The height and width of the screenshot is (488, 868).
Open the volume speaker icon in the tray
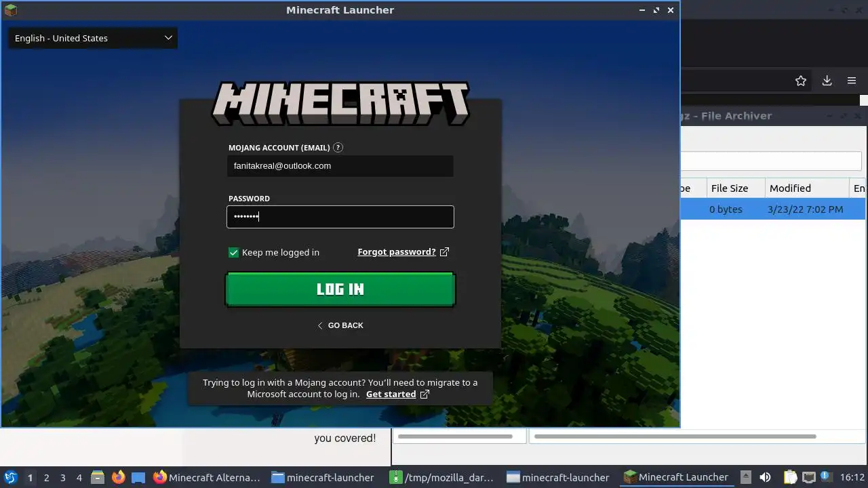click(765, 477)
